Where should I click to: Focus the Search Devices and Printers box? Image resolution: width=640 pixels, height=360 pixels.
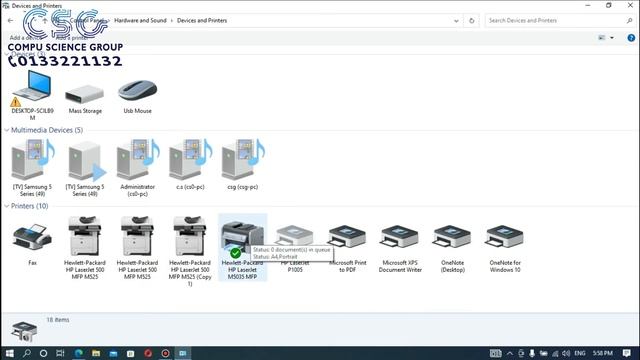tap(556, 20)
